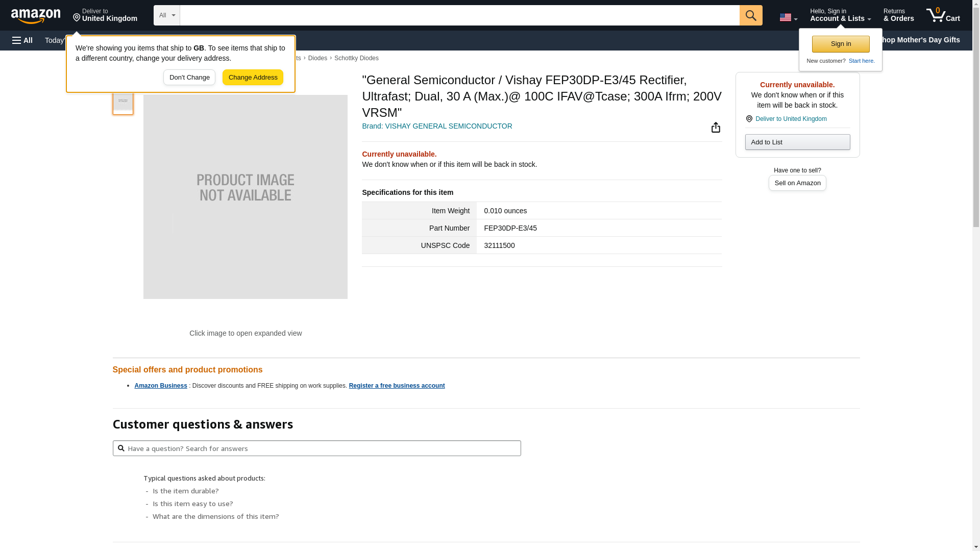Open Diodes breadcrumb category
This screenshot has width=980, height=551.
[x=317, y=58]
